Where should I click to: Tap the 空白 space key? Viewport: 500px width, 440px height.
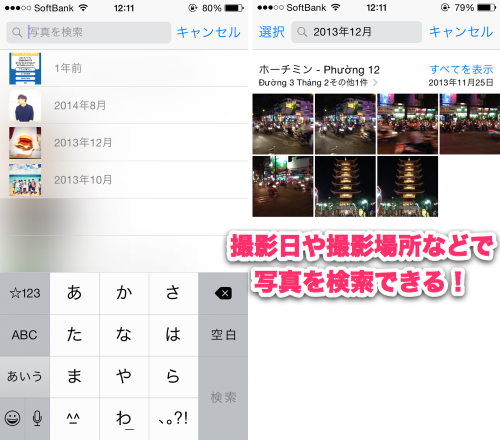pos(223,335)
